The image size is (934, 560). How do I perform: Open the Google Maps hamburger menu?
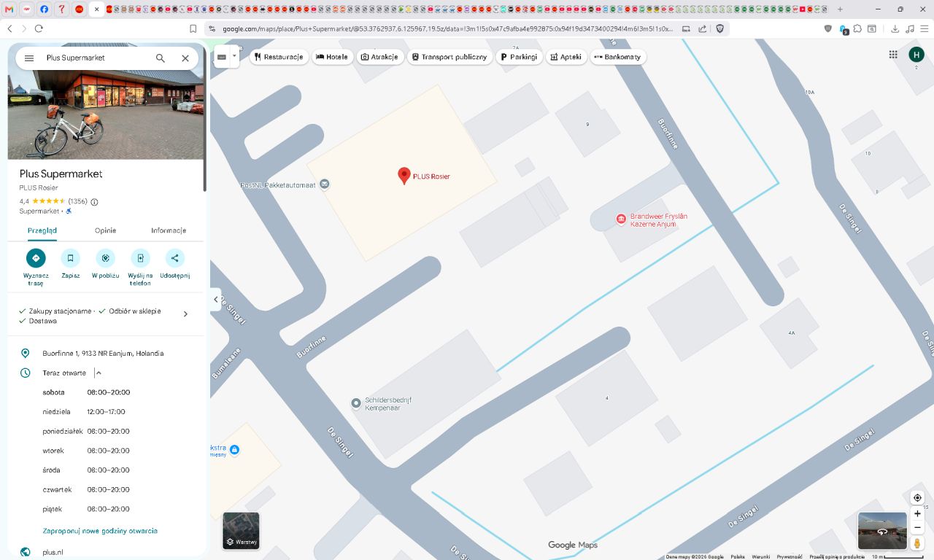click(29, 58)
